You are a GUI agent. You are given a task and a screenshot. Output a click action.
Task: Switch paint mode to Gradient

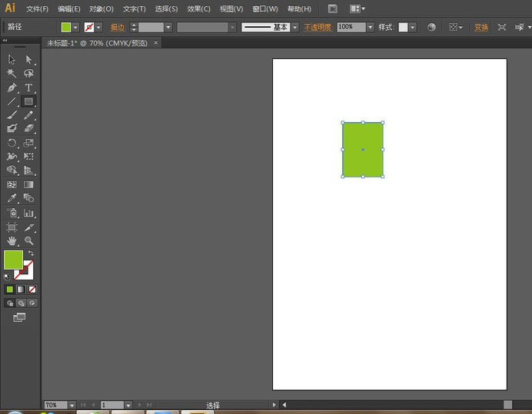[21, 290]
